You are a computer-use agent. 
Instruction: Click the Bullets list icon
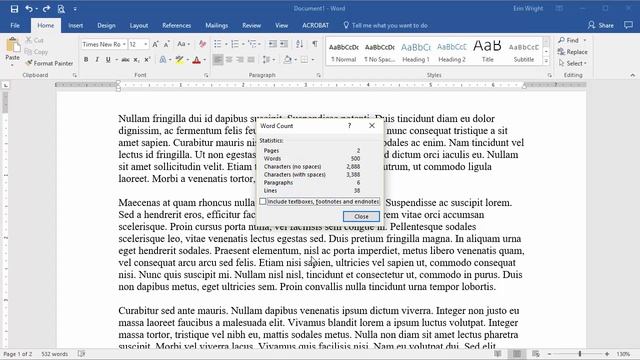pyautogui.click(x=218, y=44)
